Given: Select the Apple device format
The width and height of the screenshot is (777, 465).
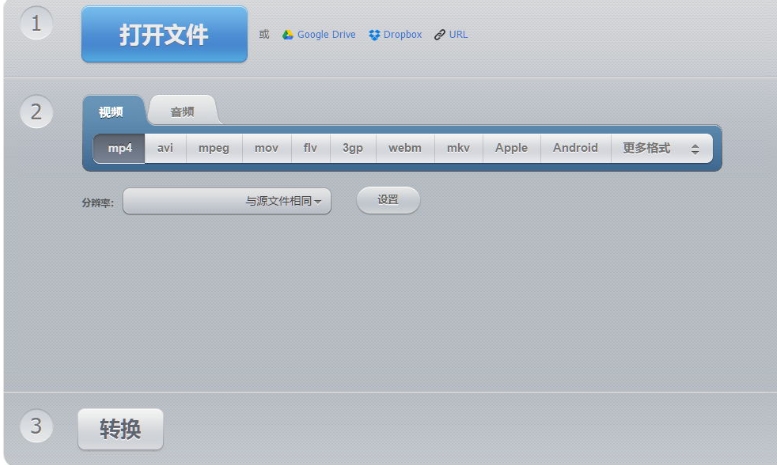Looking at the screenshot, I should [511, 148].
